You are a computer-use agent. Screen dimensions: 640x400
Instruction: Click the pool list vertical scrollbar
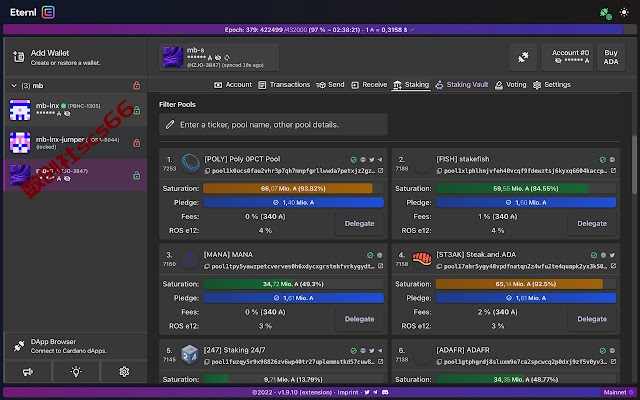coord(634,165)
